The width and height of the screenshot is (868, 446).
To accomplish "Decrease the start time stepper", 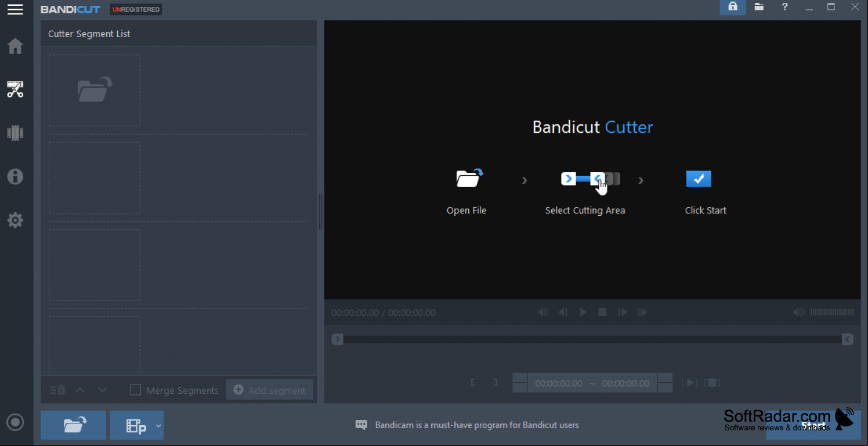I will click(x=520, y=387).
